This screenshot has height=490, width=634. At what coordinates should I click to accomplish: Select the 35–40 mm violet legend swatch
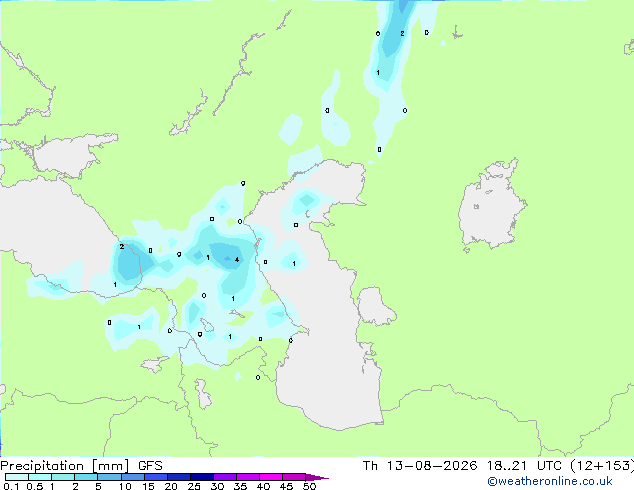click(248, 477)
